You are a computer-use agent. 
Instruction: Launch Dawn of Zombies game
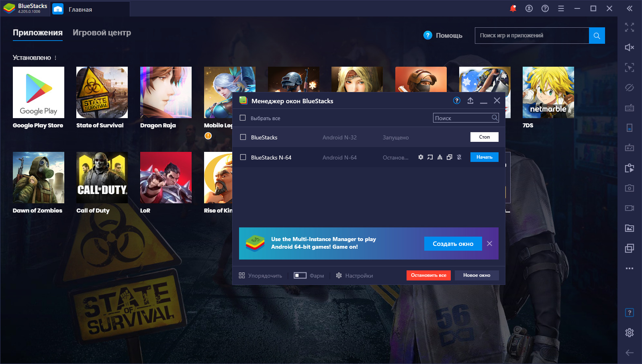39,178
